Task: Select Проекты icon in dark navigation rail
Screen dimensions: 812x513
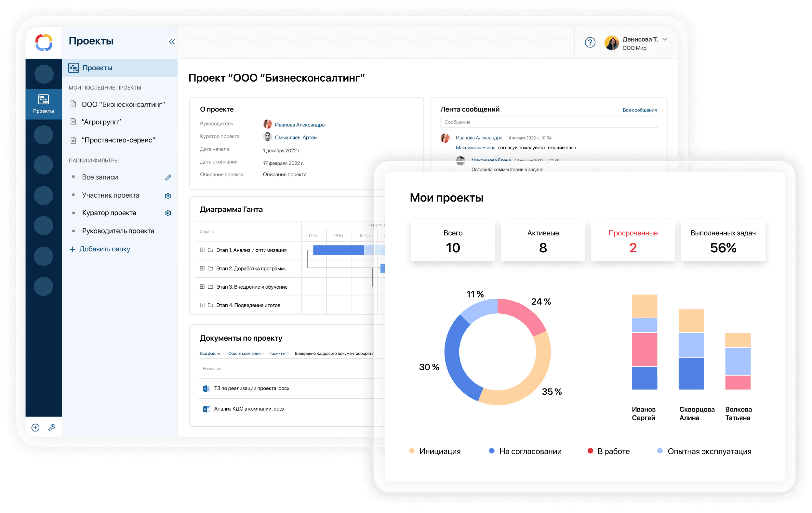Action: point(44,104)
